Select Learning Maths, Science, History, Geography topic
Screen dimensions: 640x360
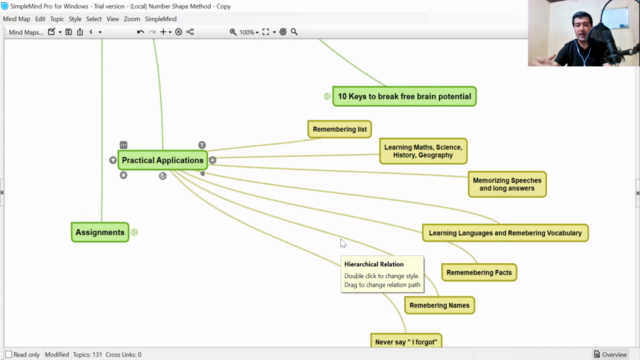click(x=423, y=151)
